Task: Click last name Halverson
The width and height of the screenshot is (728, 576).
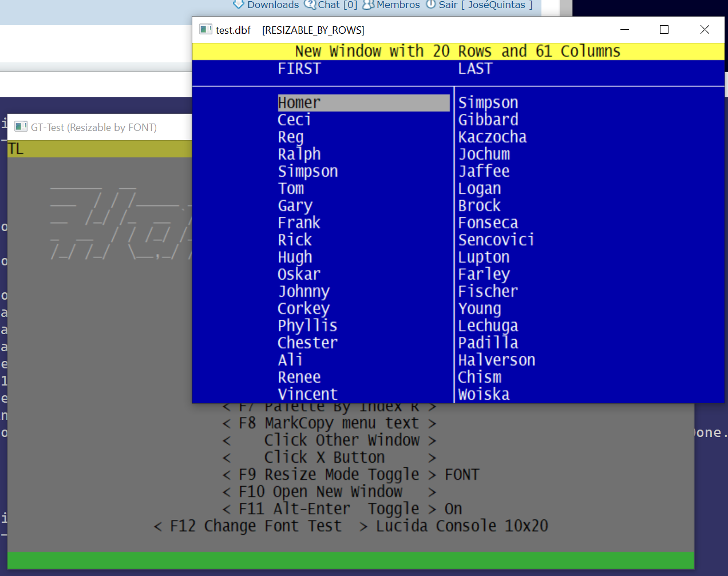Action: coord(497,360)
